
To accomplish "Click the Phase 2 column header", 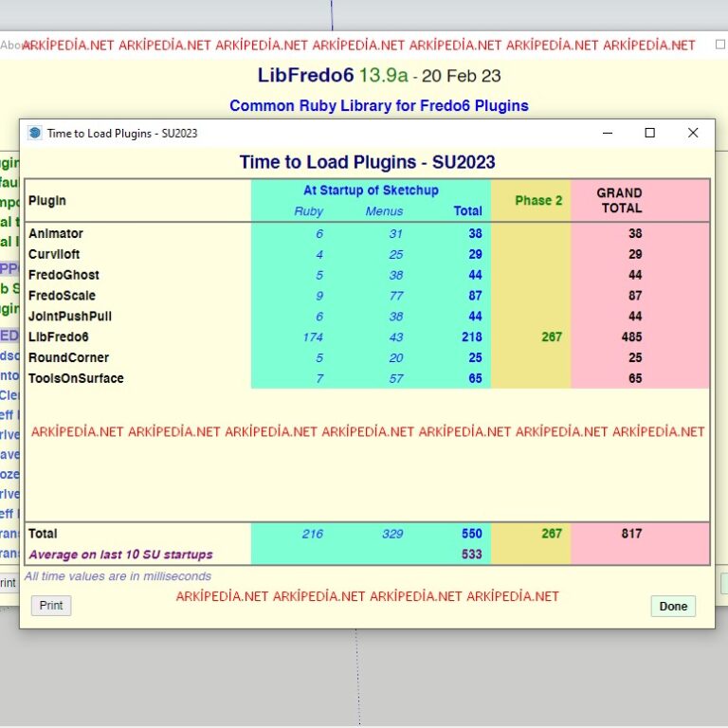I will [x=538, y=201].
